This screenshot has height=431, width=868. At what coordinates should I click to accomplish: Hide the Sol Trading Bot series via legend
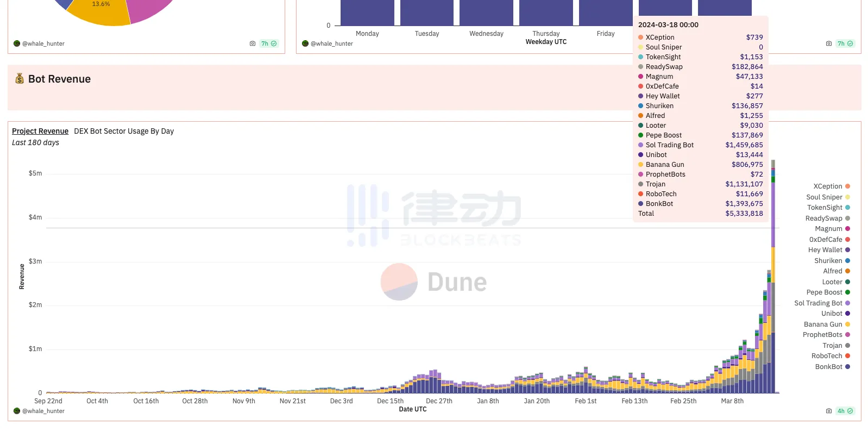818,303
